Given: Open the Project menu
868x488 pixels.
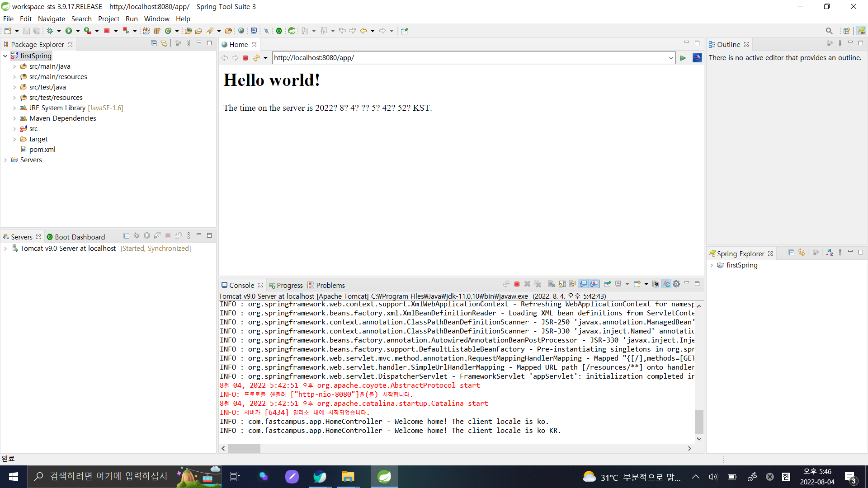Looking at the screenshot, I should (108, 19).
